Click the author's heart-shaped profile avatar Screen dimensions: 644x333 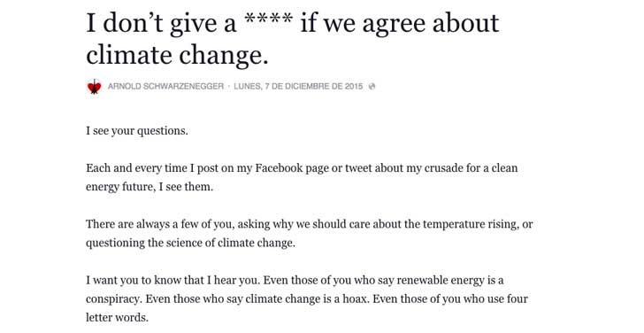[x=95, y=87]
